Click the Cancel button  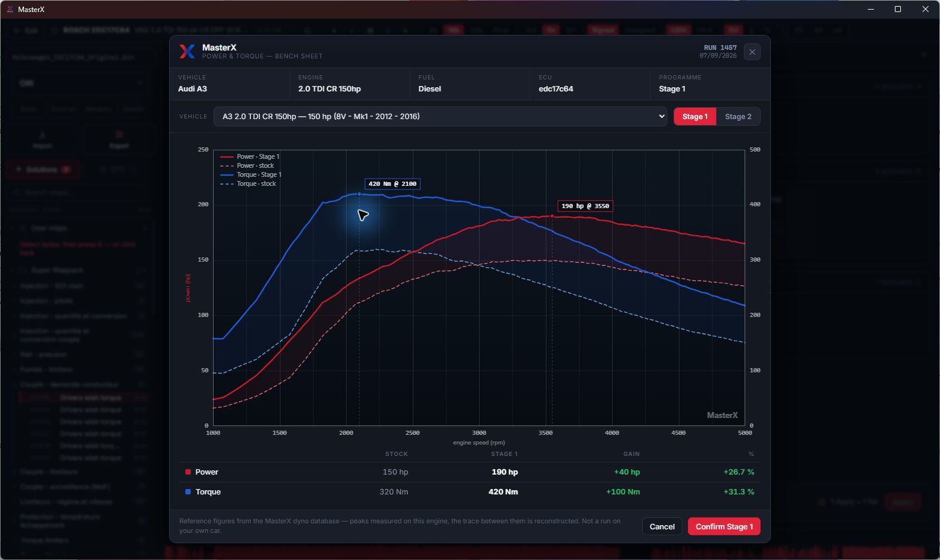point(662,526)
